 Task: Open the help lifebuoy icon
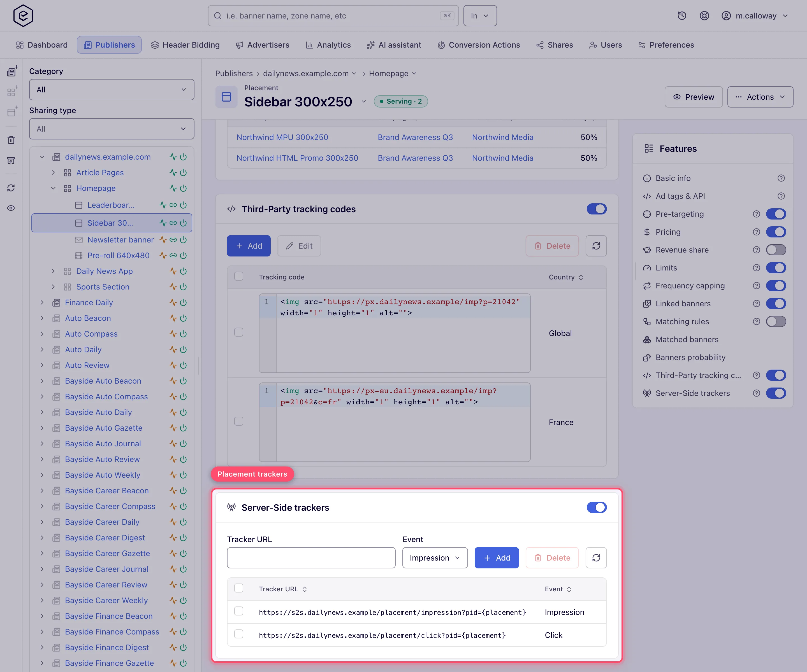(704, 16)
